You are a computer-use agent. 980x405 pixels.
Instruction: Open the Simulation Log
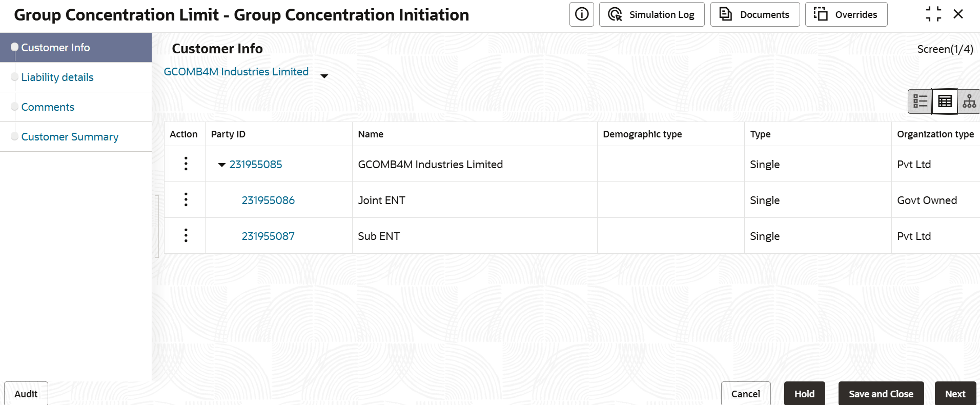(651, 14)
